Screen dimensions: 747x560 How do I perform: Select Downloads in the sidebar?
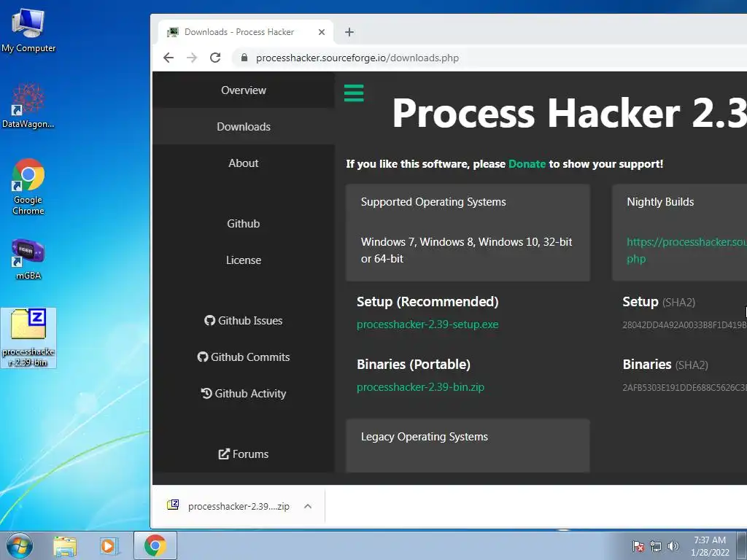point(244,127)
